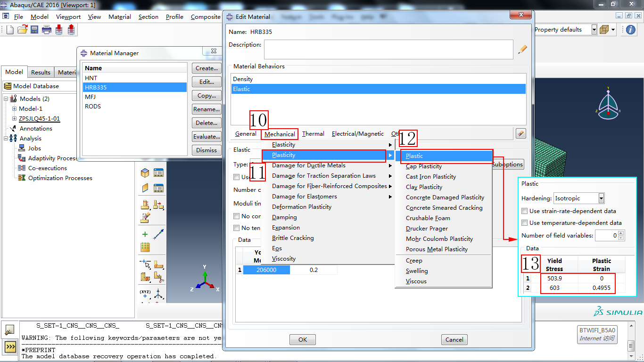Viewport: 644px width, 362px height.
Task: Click Evaluate... in Material Manager
Action: point(206,137)
